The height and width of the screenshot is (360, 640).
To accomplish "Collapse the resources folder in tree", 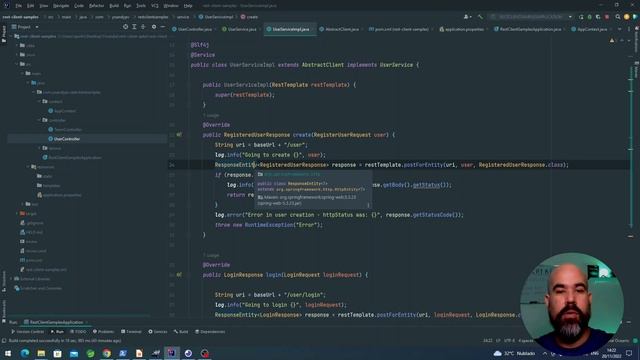I will coord(28,167).
